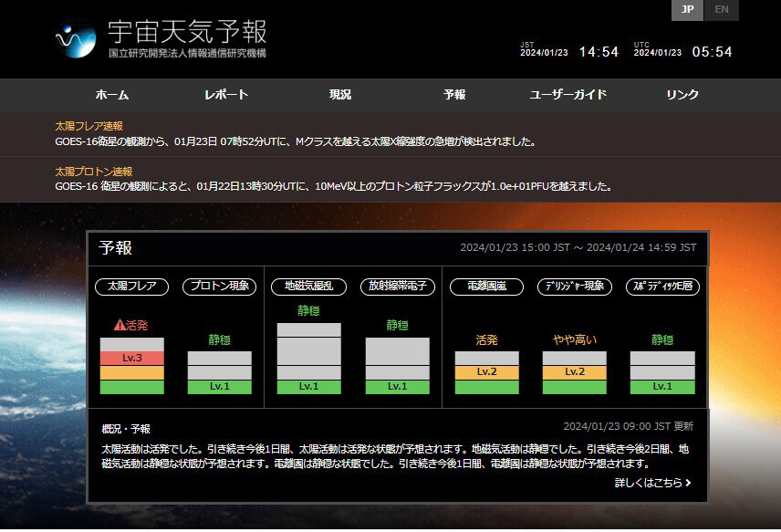
Task: Click the 予報 panel heading
Action: pyautogui.click(x=116, y=248)
